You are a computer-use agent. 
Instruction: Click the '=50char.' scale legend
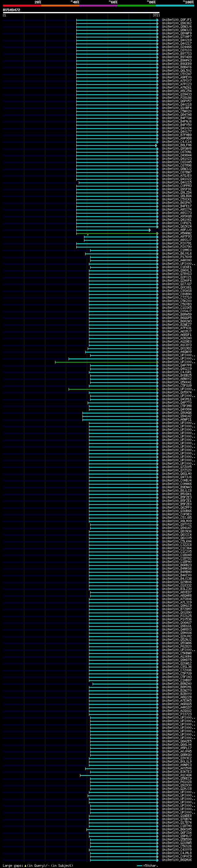147,865
